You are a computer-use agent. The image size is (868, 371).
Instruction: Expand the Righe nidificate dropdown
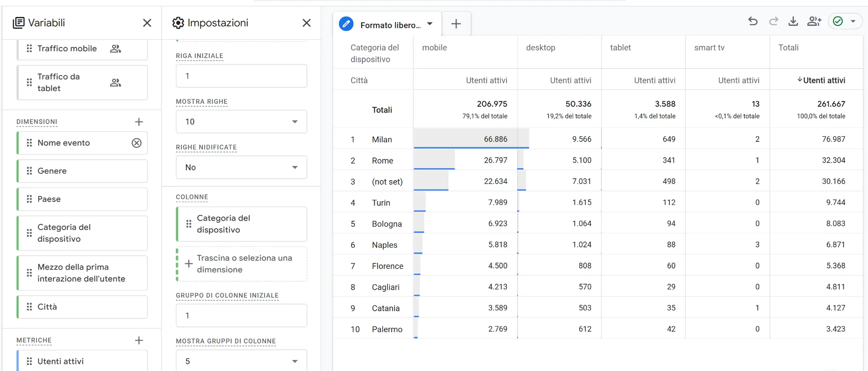point(241,168)
